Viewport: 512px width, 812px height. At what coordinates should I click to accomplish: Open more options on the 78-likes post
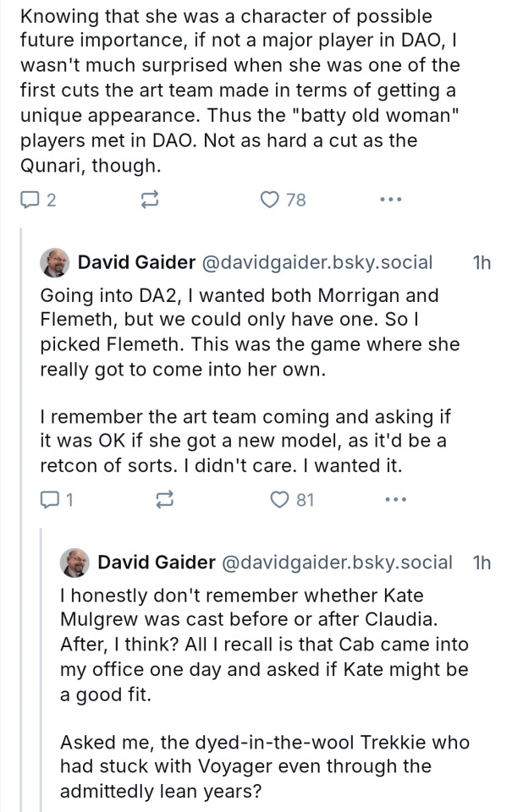click(389, 200)
